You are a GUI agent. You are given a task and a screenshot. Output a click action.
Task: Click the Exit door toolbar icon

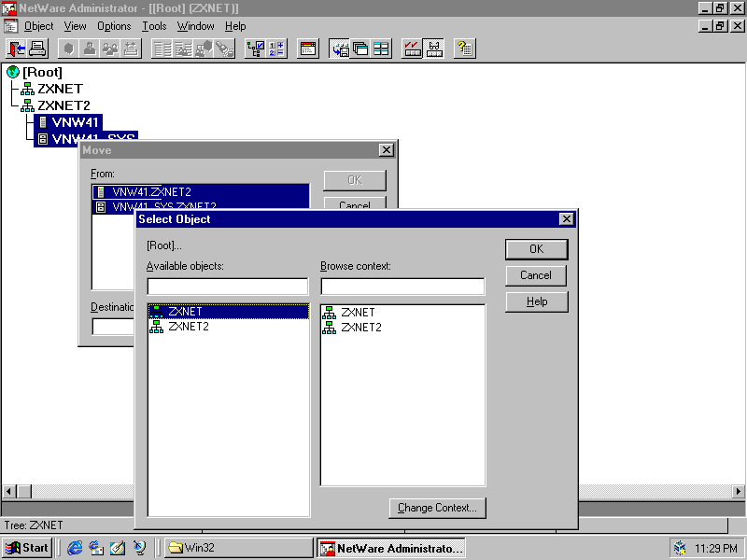point(17,49)
